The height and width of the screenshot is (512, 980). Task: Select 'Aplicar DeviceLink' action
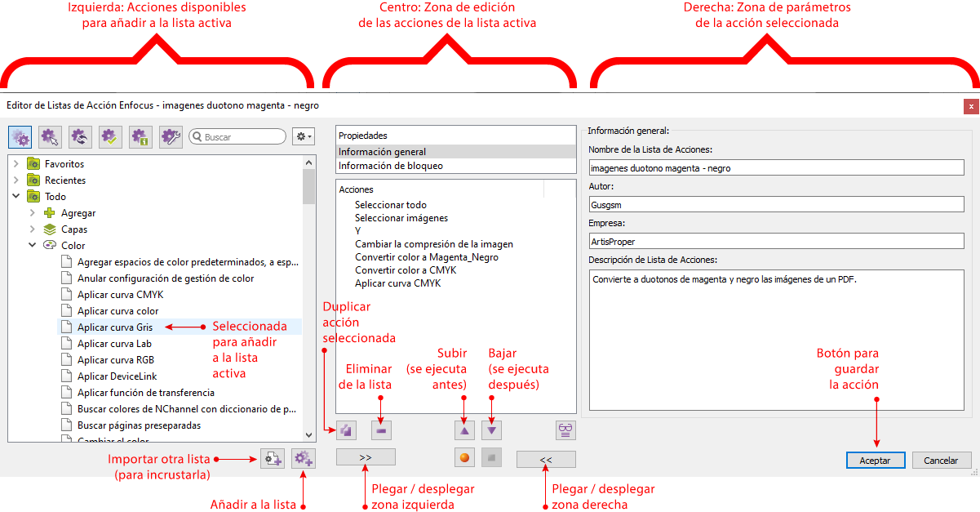tap(116, 376)
